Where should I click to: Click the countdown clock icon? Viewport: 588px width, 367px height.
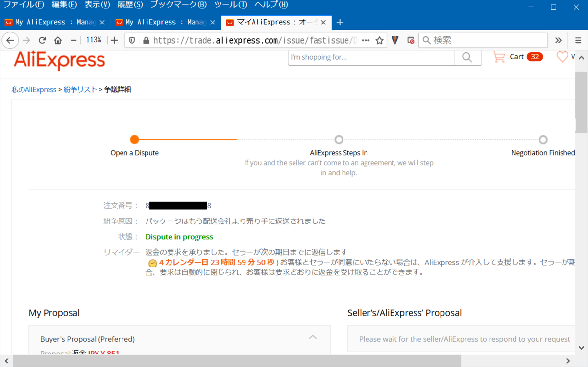coord(152,263)
